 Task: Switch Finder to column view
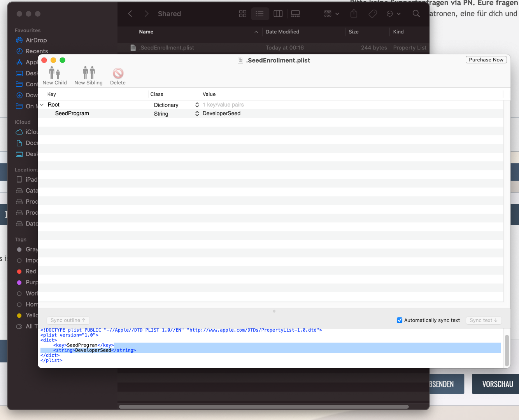tap(278, 14)
